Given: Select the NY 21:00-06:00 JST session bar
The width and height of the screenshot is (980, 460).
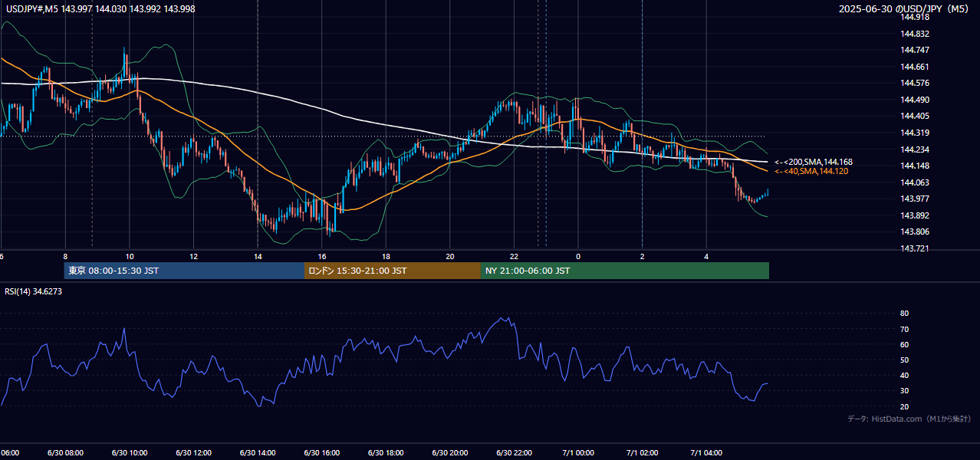Looking at the screenshot, I should point(625,271).
